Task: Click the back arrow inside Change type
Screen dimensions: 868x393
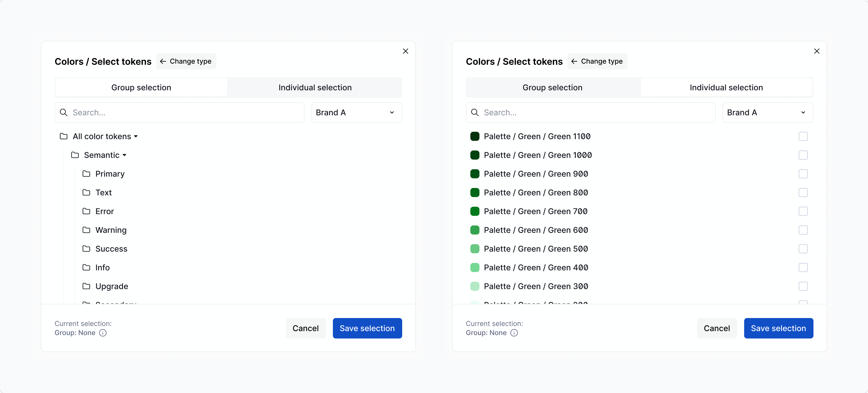Action: 163,61
